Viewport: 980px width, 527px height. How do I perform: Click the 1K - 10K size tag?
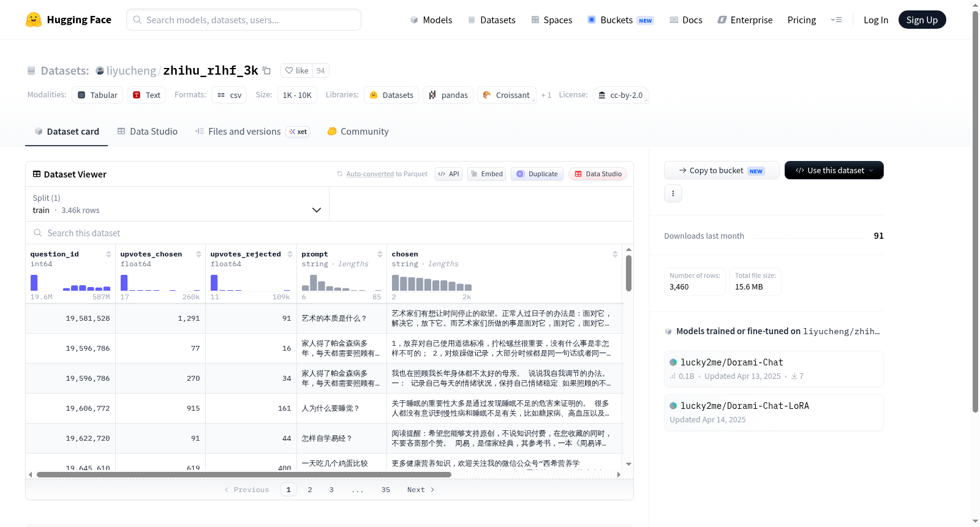coord(297,95)
